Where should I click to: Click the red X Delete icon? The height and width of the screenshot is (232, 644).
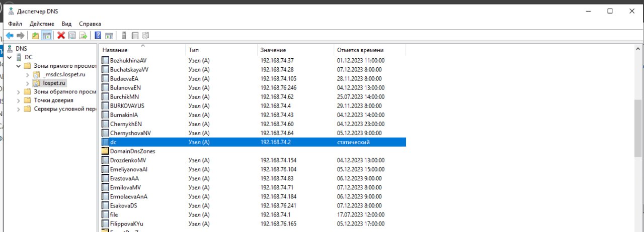coord(61,36)
